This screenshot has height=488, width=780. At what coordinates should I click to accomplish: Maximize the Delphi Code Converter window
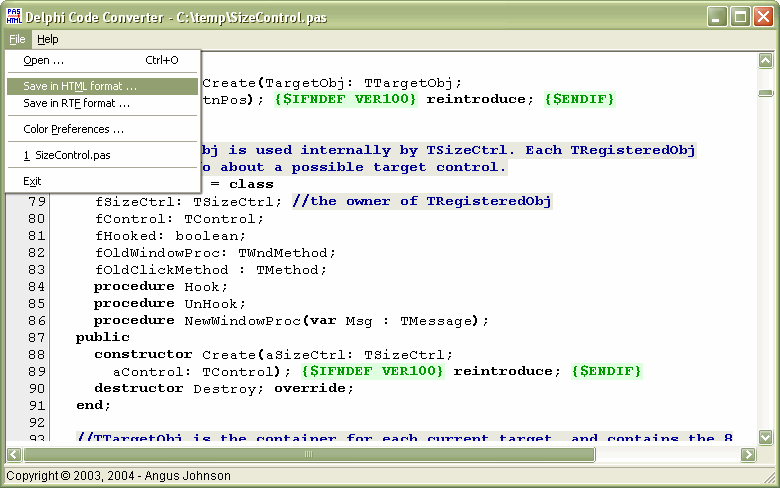[740, 17]
